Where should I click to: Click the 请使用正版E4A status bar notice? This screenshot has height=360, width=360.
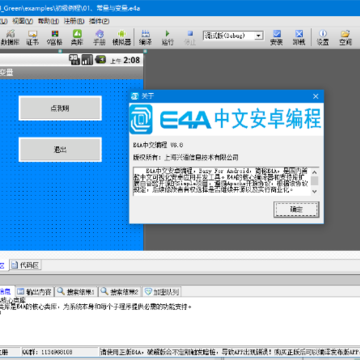[x=229, y=351]
